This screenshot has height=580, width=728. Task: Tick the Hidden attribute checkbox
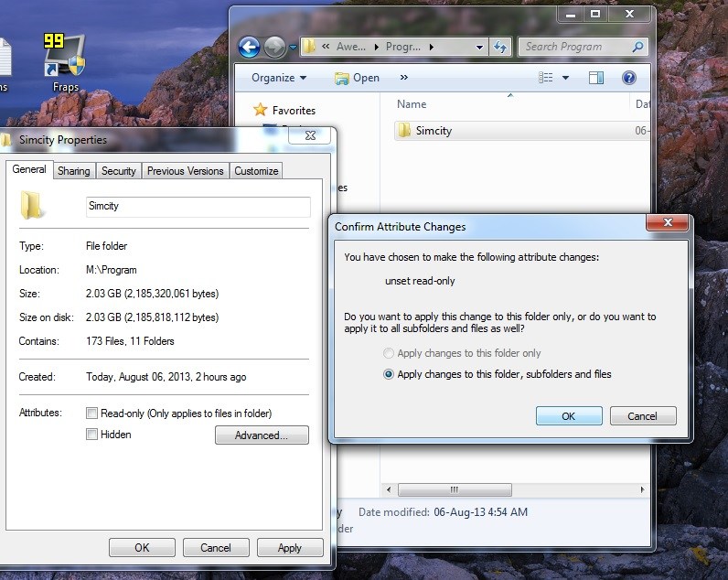pos(92,435)
